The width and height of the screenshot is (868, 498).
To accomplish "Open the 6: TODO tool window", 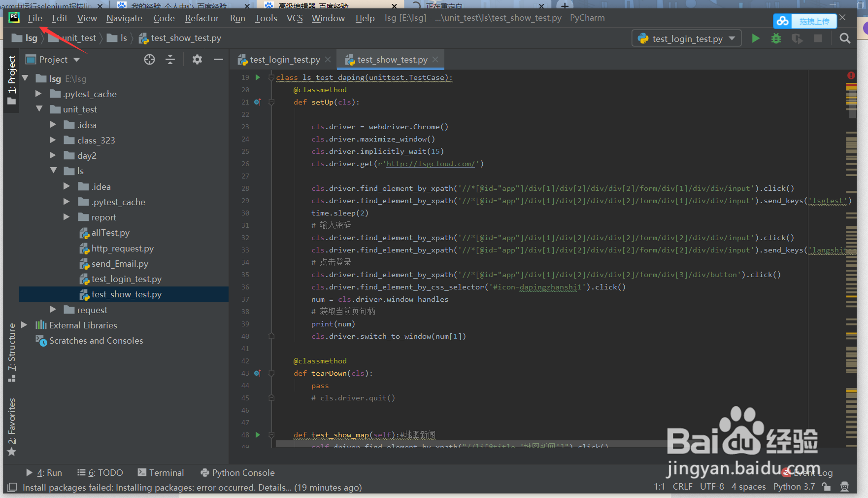I will 100,473.
